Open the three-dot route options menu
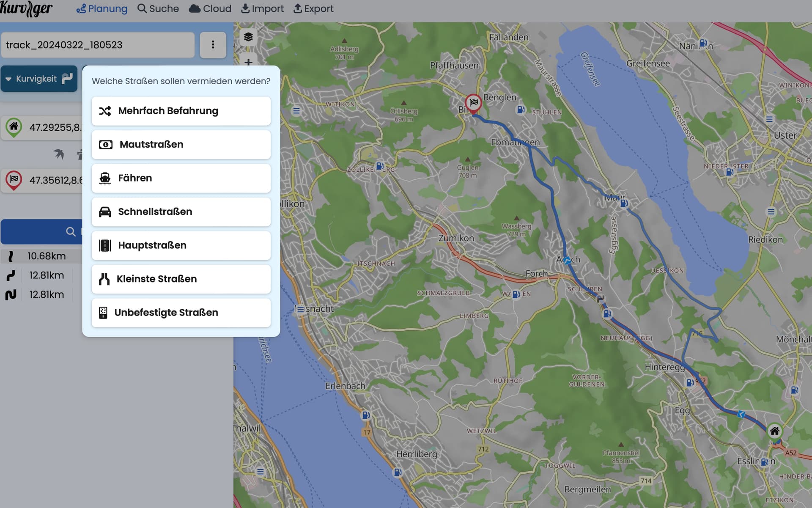Viewport: 812px width, 508px height. 213,45
